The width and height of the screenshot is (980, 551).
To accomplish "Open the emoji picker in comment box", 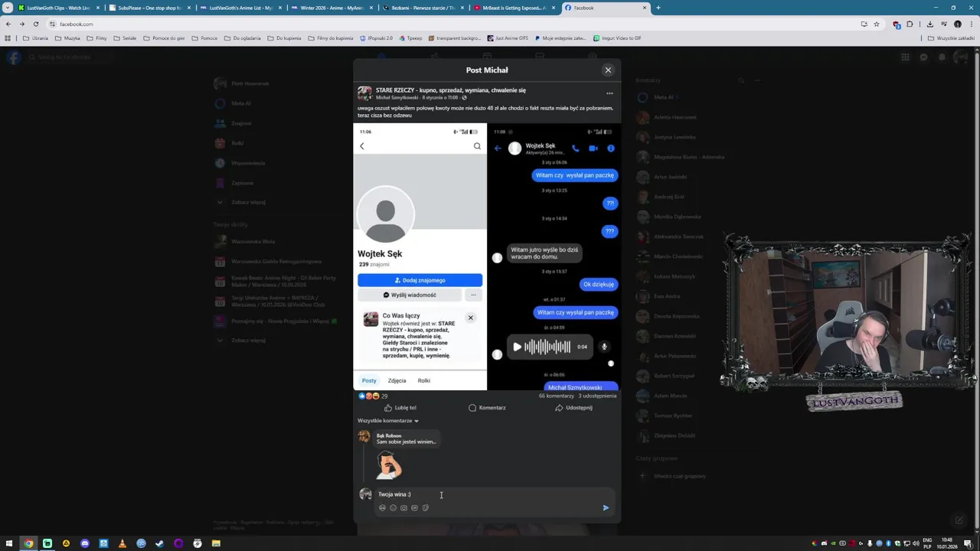I will point(393,507).
